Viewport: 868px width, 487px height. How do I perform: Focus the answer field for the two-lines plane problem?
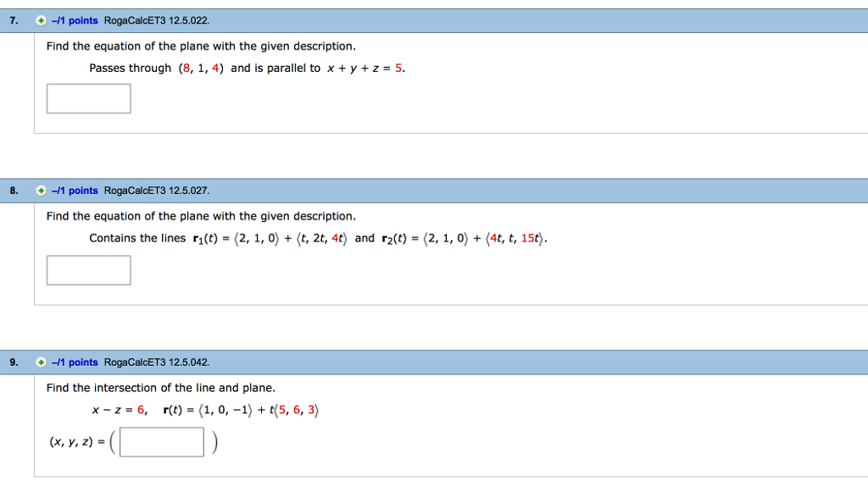(89, 270)
